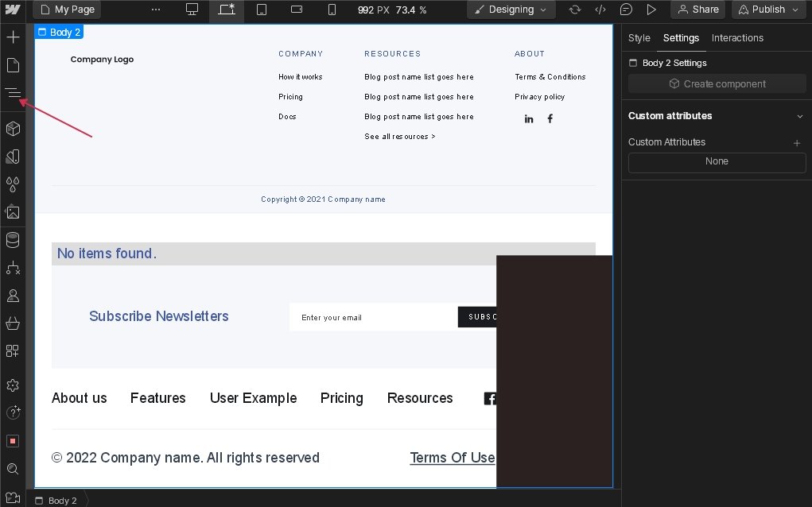Open the site Settings gear icon
Viewport: 812px width, 507px height.
13,385
